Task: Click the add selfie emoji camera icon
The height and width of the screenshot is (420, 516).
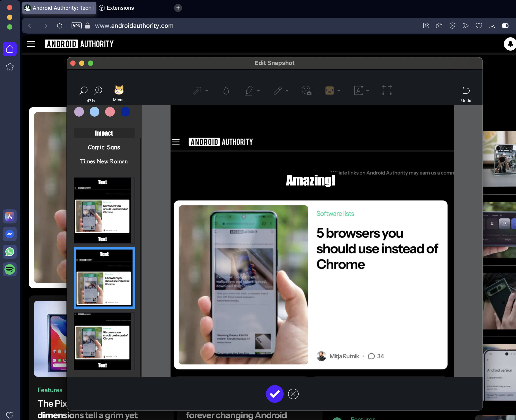Action: coord(306,91)
